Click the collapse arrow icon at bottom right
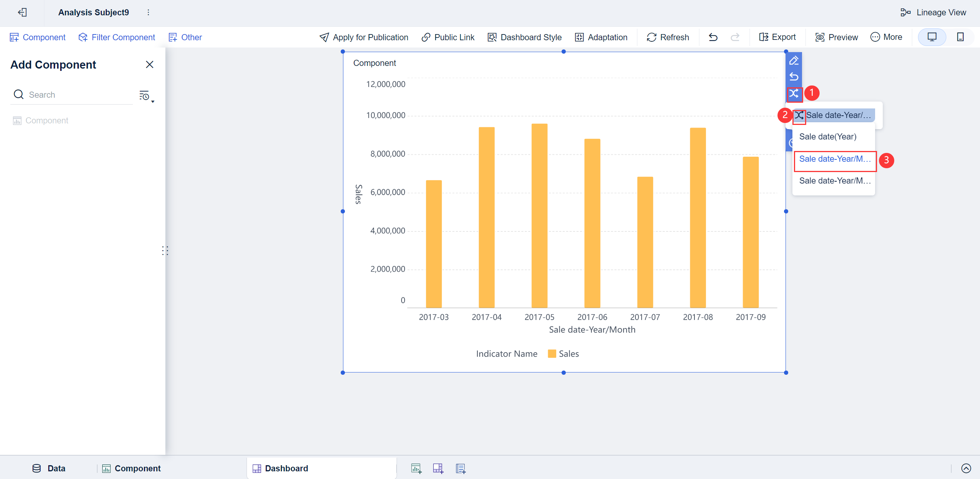The width and height of the screenshot is (980, 479). [x=966, y=468]
